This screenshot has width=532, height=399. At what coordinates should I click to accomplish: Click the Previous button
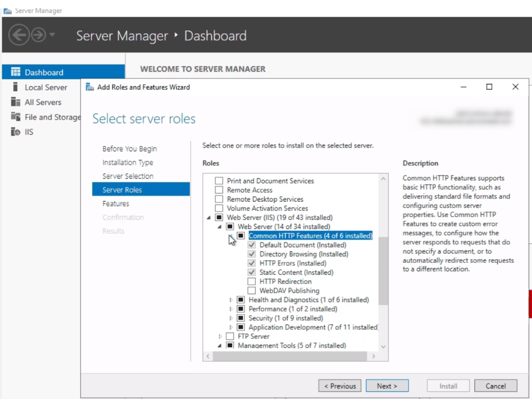[x=341, y=386]
